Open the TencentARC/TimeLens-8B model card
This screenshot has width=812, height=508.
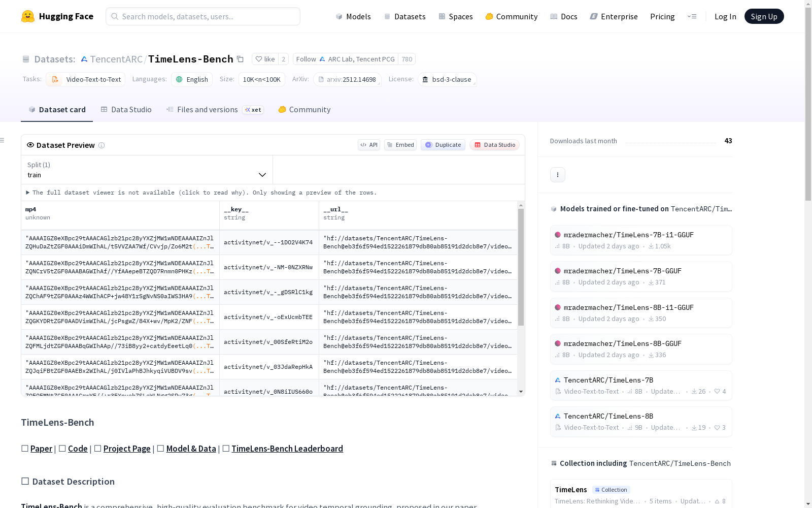click(x=641, y=422)
